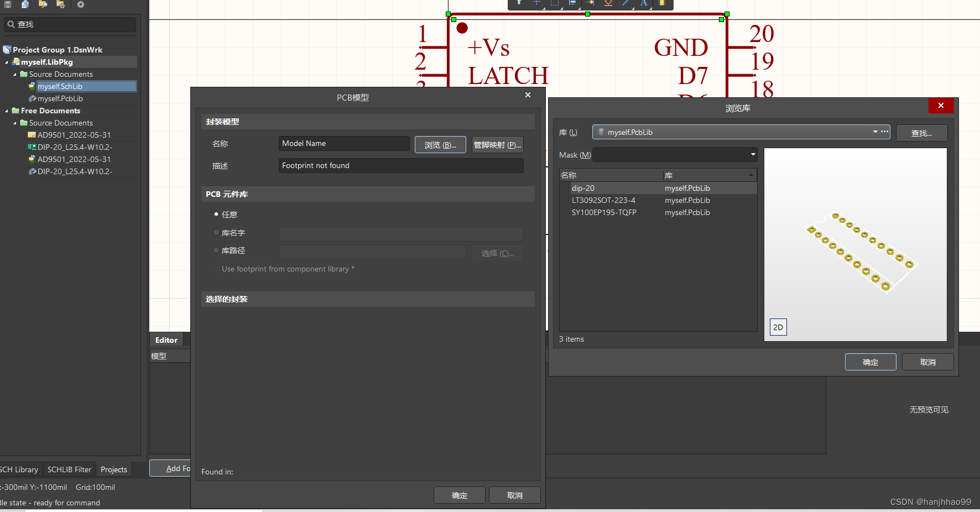Screen dimensions: 980x512
Task: Switch to the SCH Library tab
Action: point(19,469)
